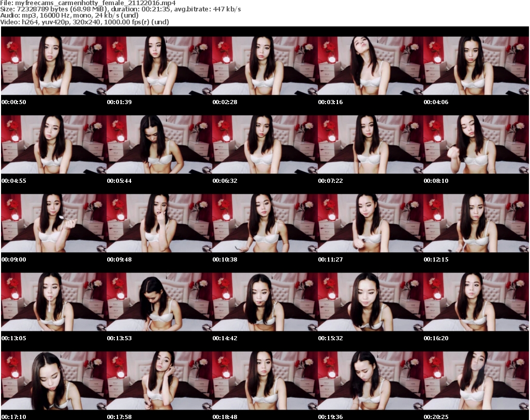Click the 00:17:10 timestamp label
The width and height of the screenshot is (530, 420).
tap(14, 417)
